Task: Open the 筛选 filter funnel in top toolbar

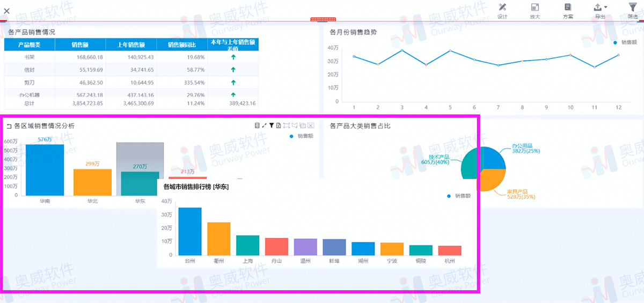Action: [633, 8]
